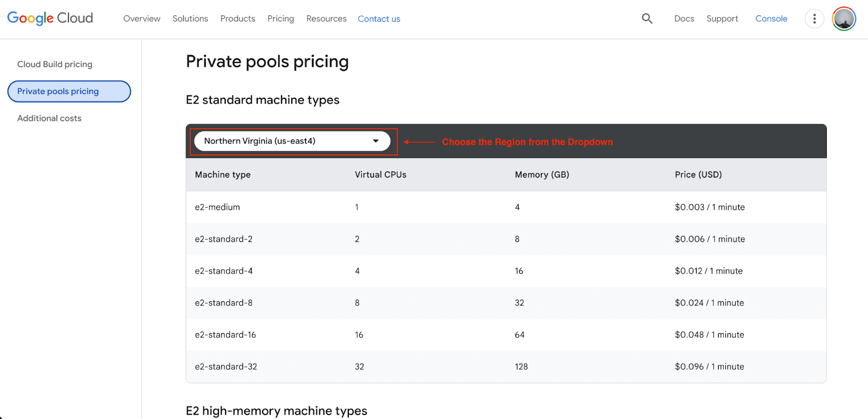
Task: Open the Docs link
Action: (684, 18)
